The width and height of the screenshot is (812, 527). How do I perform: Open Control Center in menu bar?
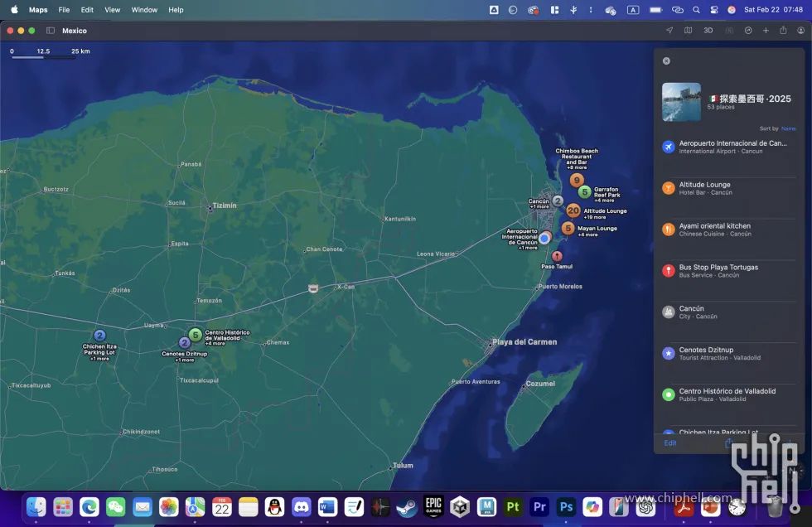[713, 10]
